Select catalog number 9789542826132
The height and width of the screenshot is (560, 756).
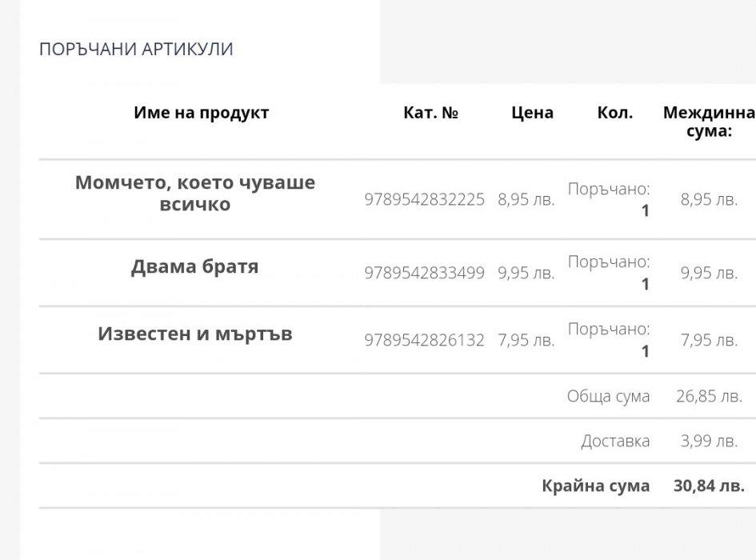pos(424,341)
